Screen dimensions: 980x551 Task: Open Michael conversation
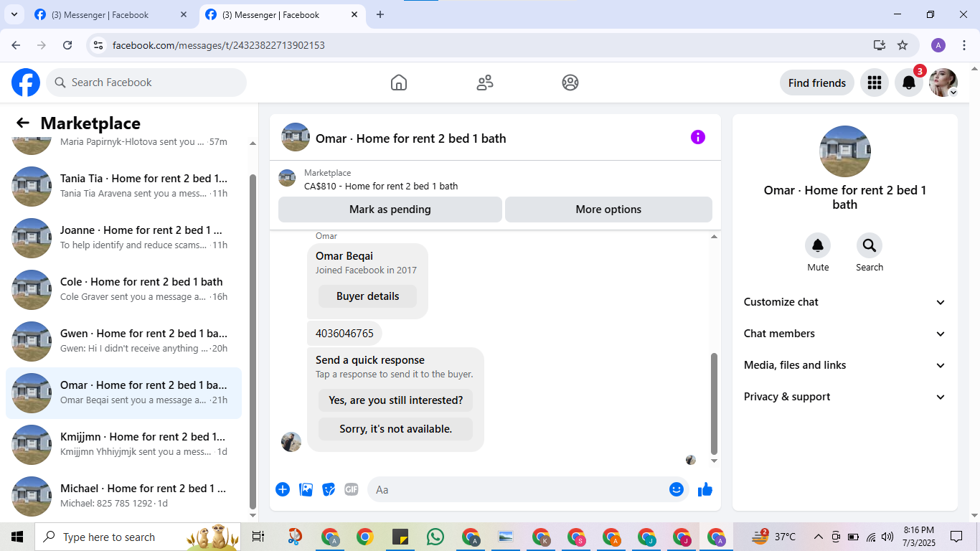pos(123,496)
